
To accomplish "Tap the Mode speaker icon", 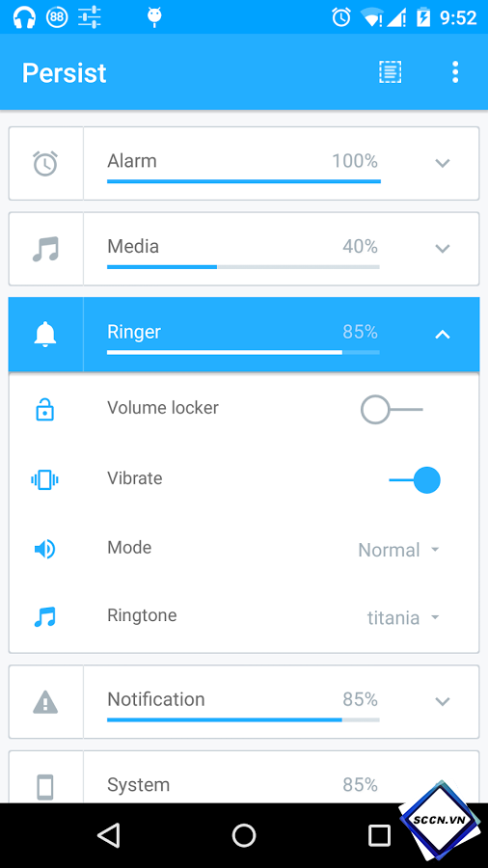I will (44, 549).
